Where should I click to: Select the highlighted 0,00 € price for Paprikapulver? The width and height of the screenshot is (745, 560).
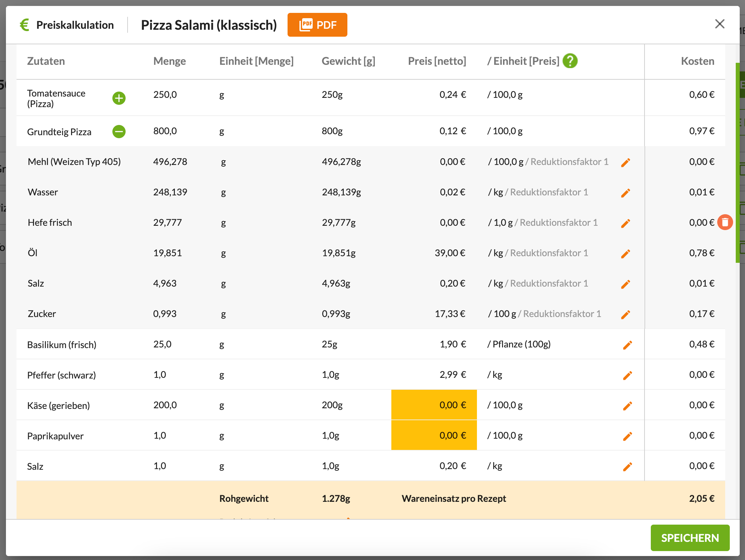click(x=434, y=435)
